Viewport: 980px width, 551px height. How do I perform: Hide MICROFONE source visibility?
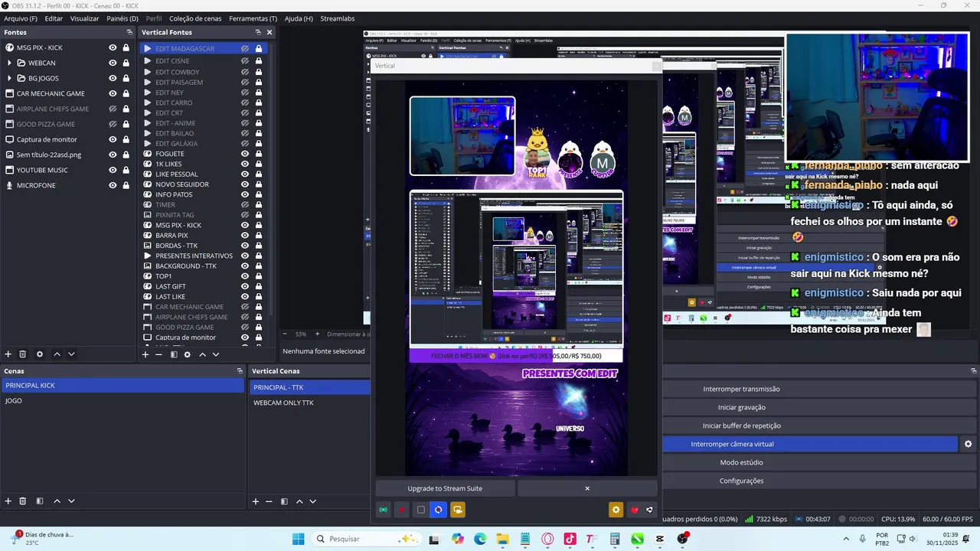click(113, 185)
